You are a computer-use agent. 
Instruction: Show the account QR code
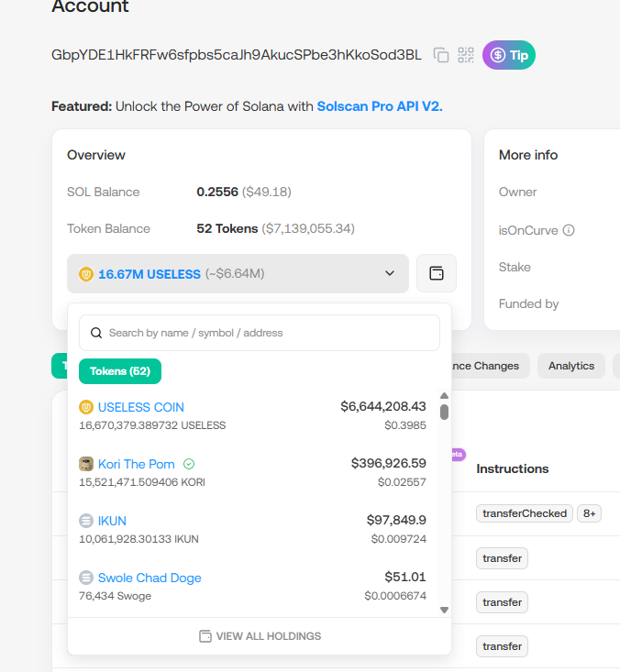(466, 55)
